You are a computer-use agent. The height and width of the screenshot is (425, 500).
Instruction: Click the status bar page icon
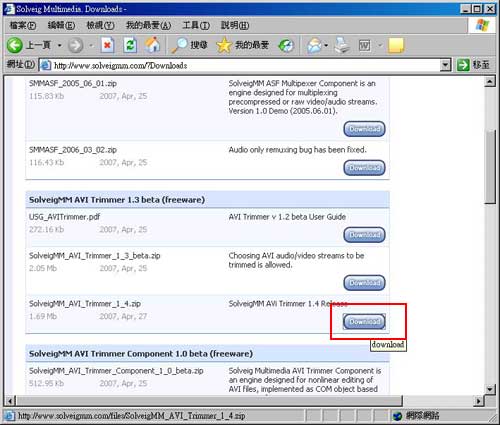point(9,416)
